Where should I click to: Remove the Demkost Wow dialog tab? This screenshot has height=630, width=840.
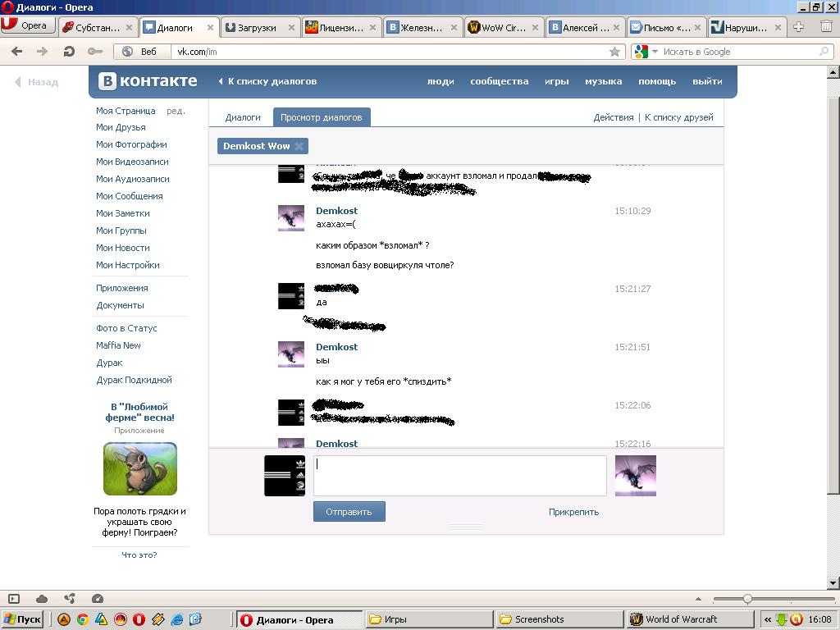pos(299,146)
